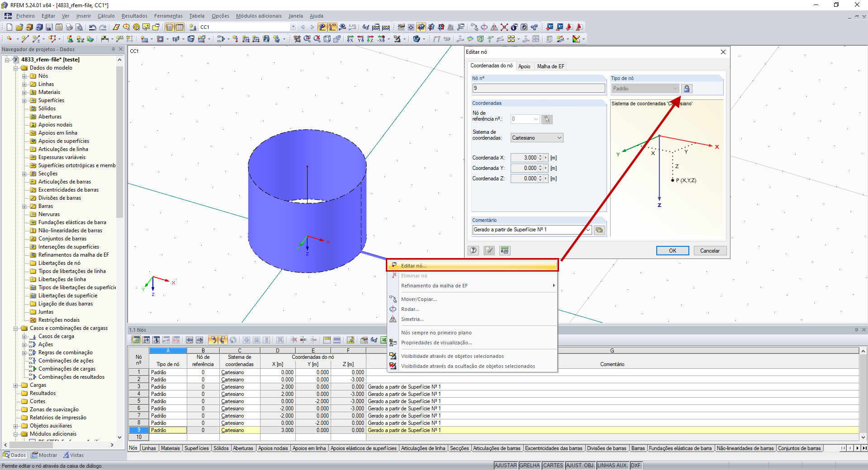This screenshot has width=868, height=470.
Task: Open the comment library icon in dialog
Action: [599, 230]
